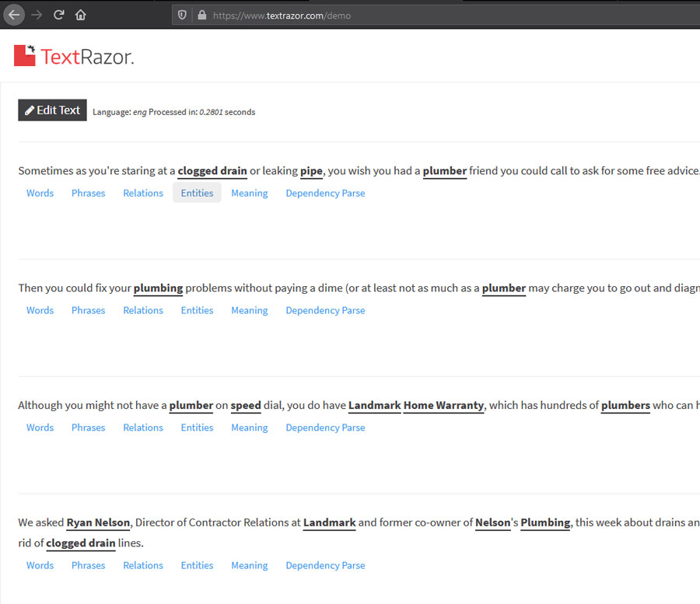Reload the current page
The width and height of the screenshot is (700, 604).
(x=59, y=15)
